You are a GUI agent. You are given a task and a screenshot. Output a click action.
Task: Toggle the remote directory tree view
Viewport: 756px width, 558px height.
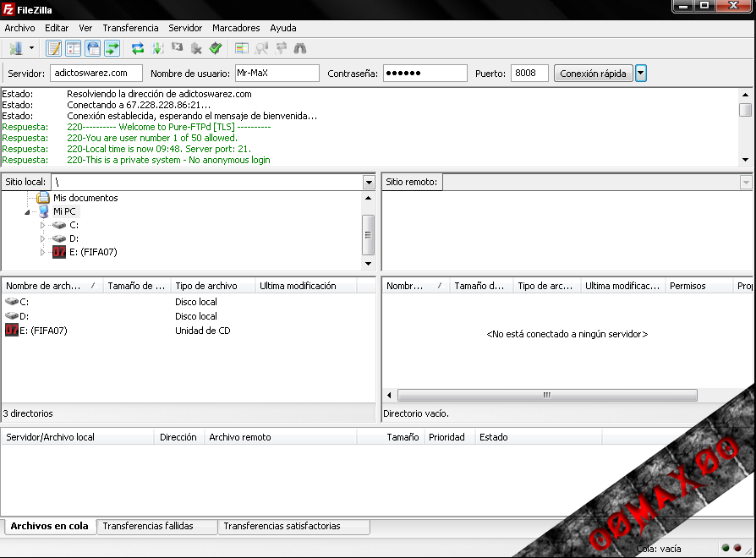(x=92, y=48)
